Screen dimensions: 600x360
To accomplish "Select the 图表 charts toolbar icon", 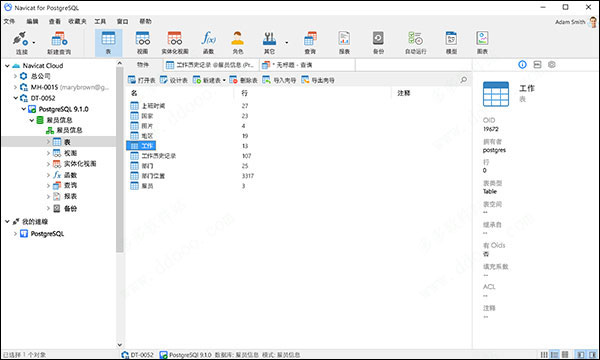I will pyautogui.click(x=482, y=43).
